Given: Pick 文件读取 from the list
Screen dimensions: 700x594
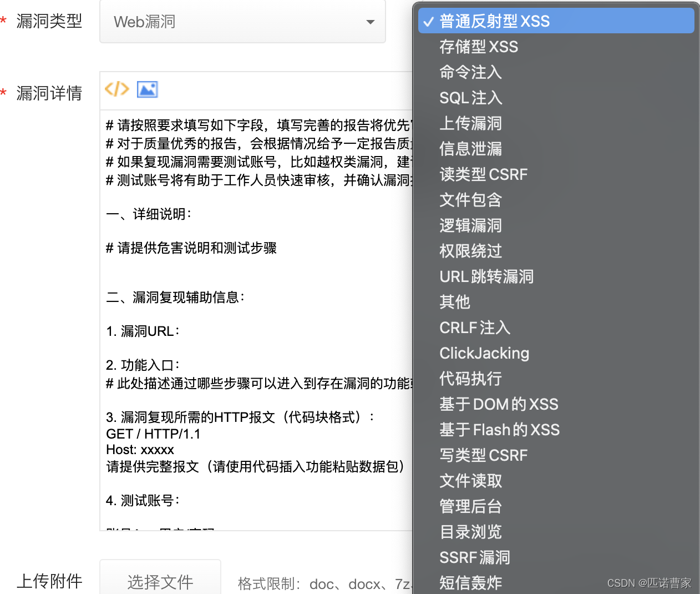Looking at the screenshot, I should pyautogui.click(x=556, y=481).
